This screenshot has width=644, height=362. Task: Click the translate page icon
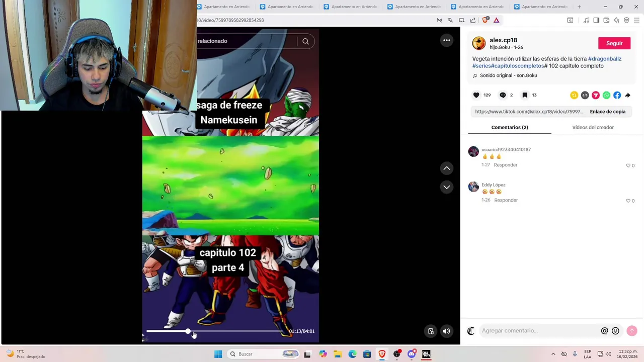click(450, 20)
